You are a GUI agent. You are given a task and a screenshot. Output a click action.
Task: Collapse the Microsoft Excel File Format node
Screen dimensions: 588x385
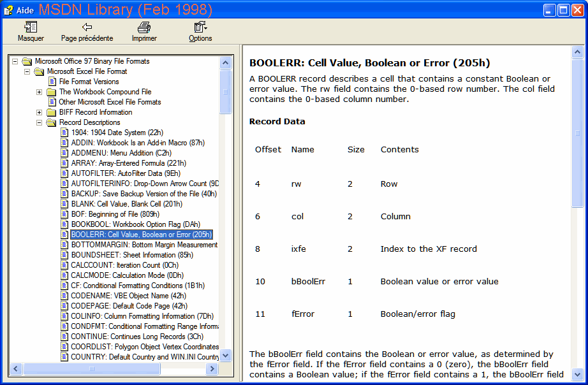[27, 71]
